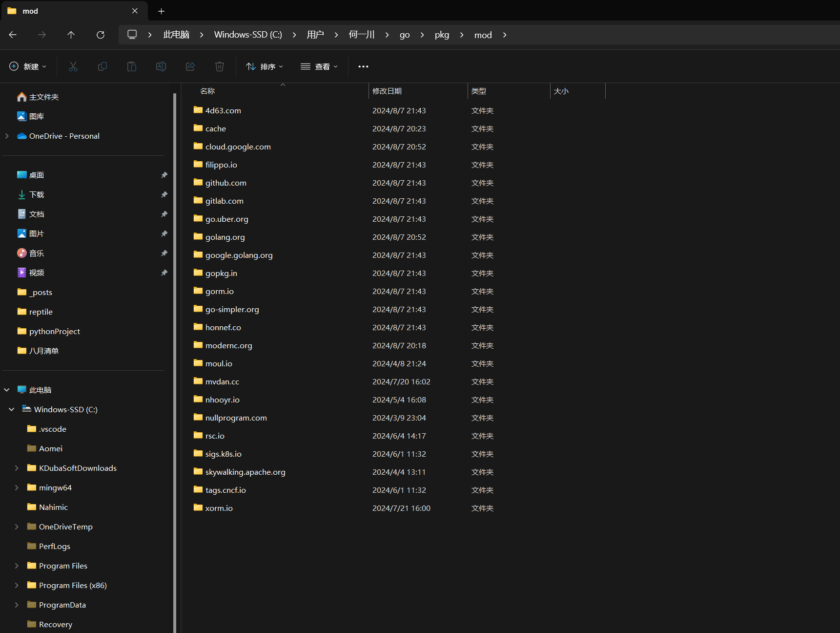The width and height of the screenshot is (840, 633).
Task: Click 用户 in the address breadcrumb
Action: tap(315, 35)
